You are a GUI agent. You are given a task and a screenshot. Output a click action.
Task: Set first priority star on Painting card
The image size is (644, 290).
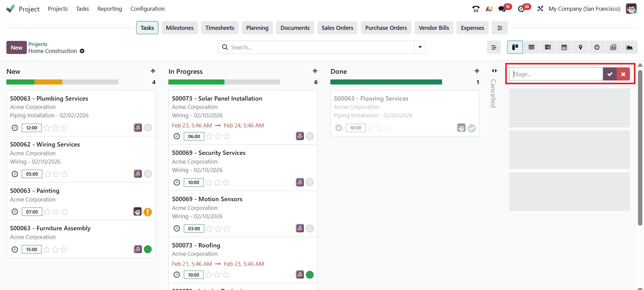47,212
